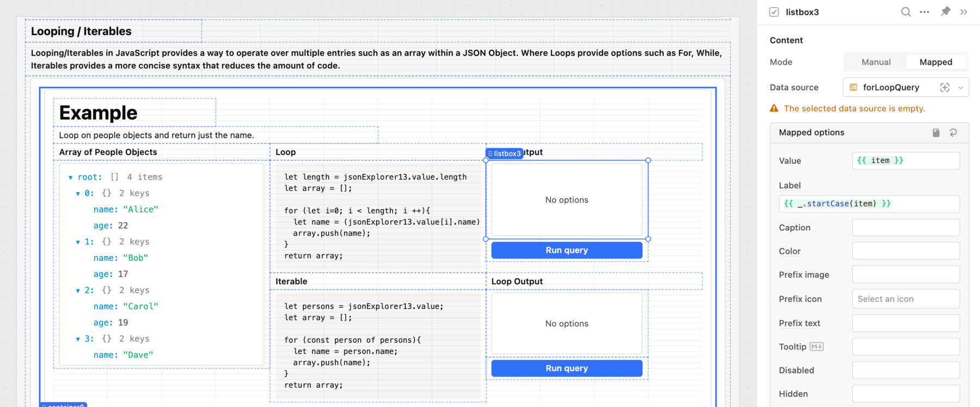Select the selected listbox3 'No options' area
Screen dimensions: 980x407
(567, 200)
